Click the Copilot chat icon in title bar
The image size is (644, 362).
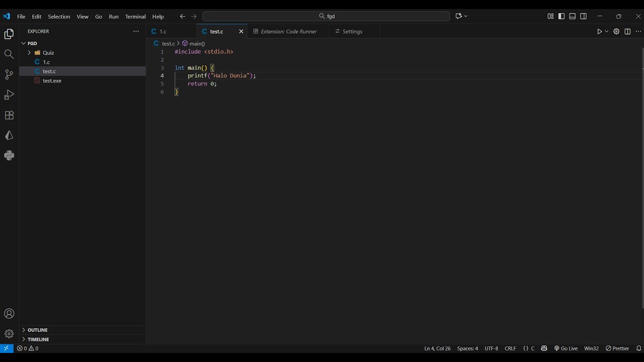459,16
